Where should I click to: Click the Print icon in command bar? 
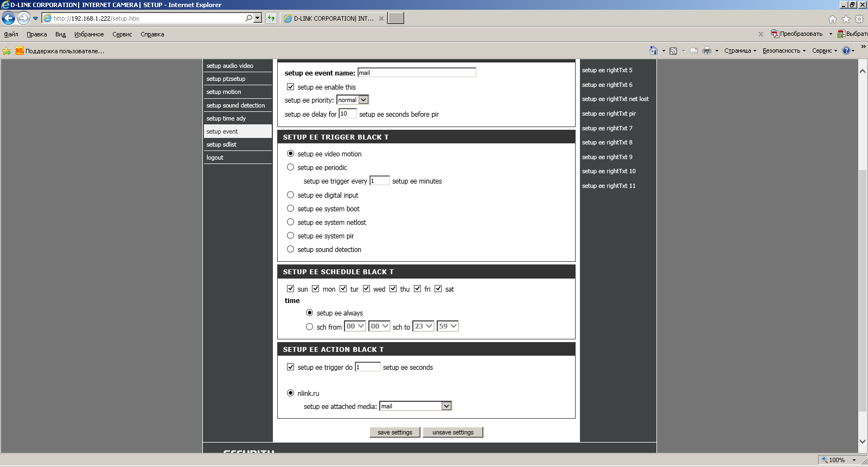[x=707, y=51]
